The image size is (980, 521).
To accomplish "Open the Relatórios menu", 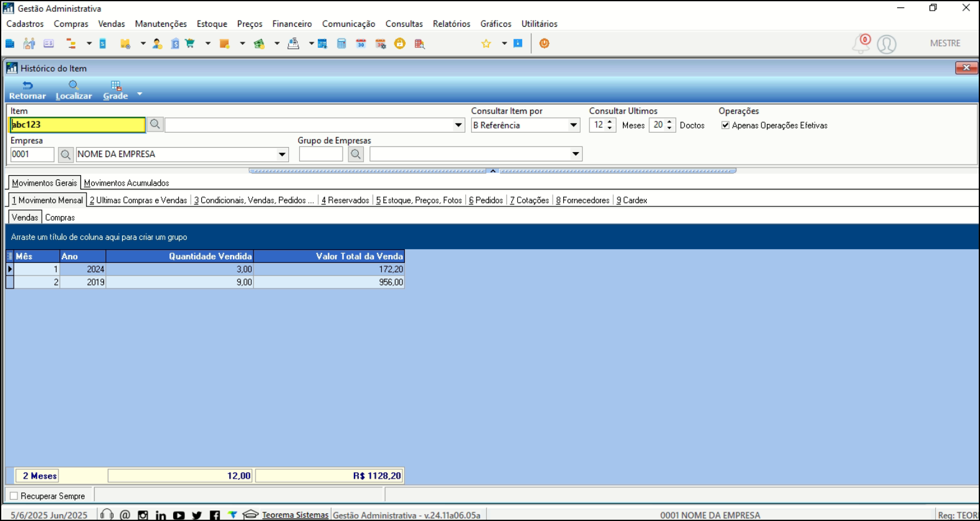I will click(x=452, y=24).
